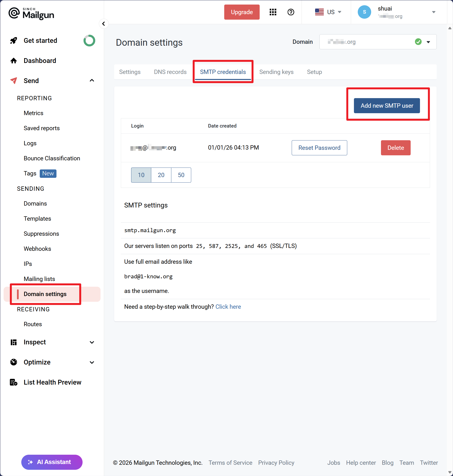The width and height of the screenshot is (453, 476).
Task: Click the user avatar circle
Action: coord(364,12)
